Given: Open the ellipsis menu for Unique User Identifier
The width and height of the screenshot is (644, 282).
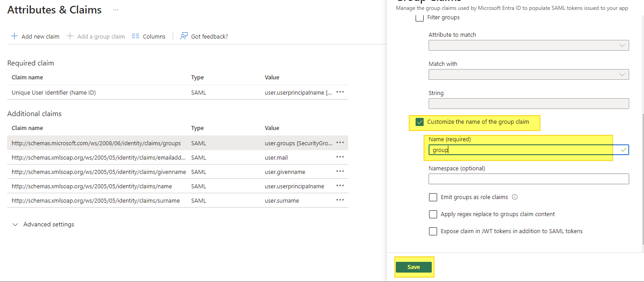Looking at the screenshot, I should pyautogui.click(x=340, y=92).
